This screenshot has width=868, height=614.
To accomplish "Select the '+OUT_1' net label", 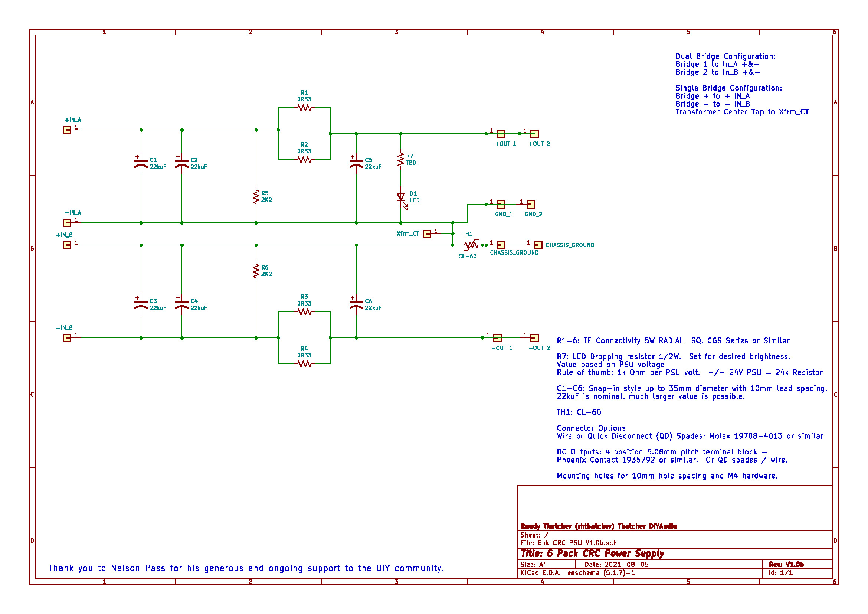I will [505, 144].
